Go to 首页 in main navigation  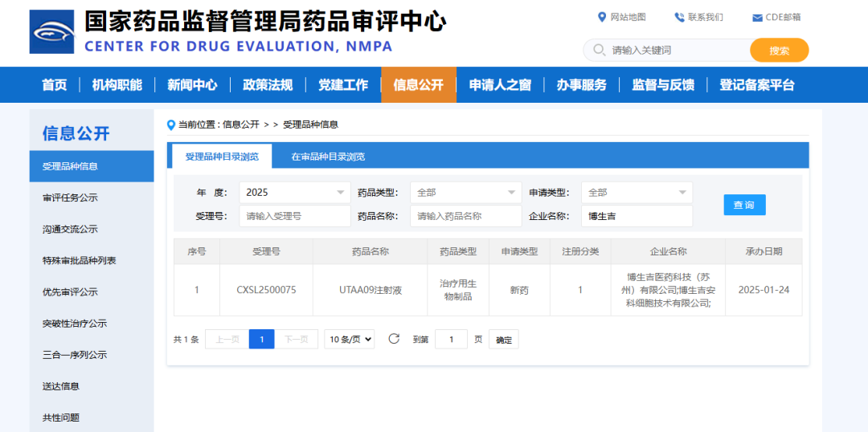tap(55, 84)
